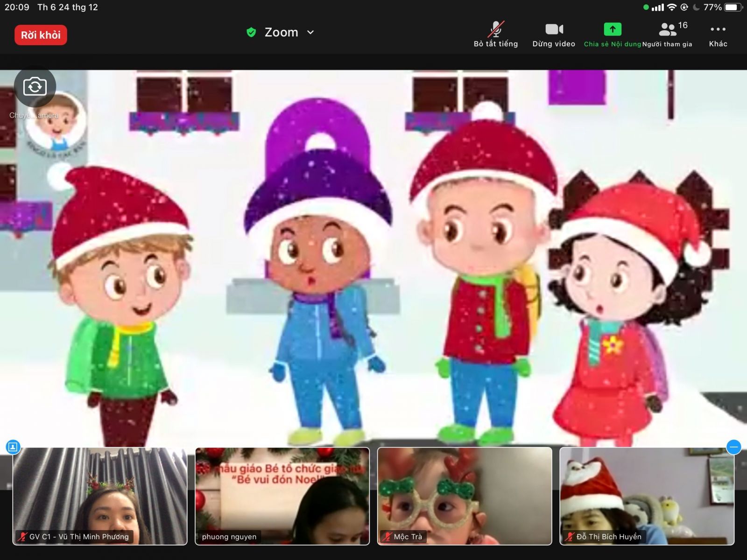Collapse thumbnail strip with blue minus button
The width and height of the screenshot is (747, 560).
pyautogui.click(x=733, y=447)
